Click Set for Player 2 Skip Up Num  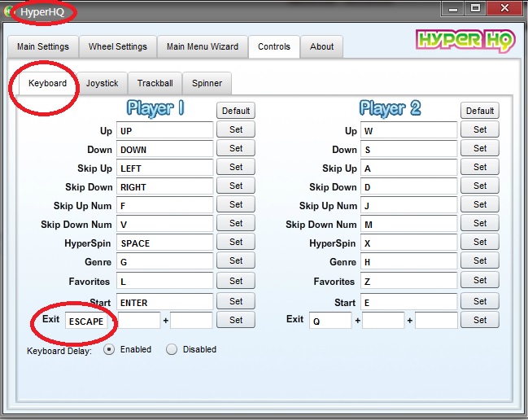480,204
